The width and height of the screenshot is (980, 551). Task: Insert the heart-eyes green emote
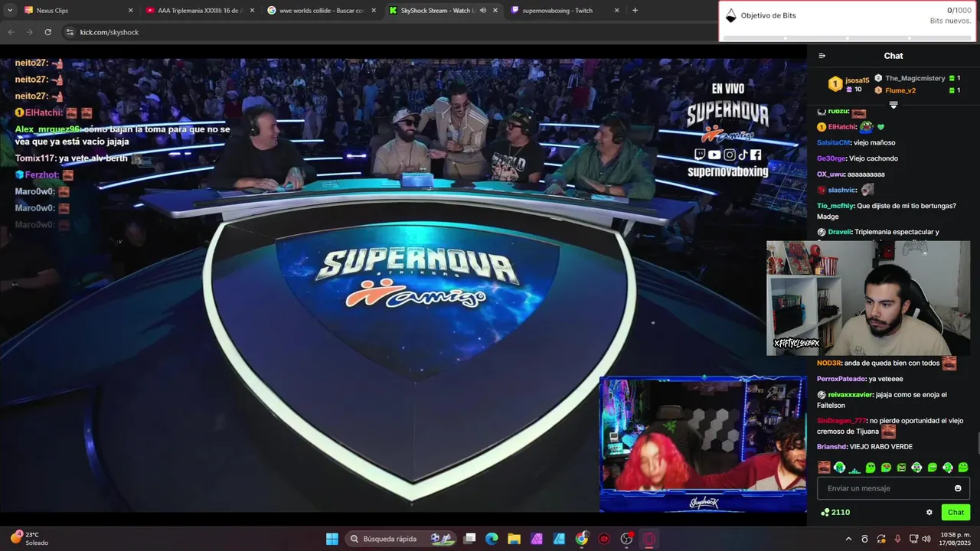pyautogui.click(x=886, y=467)
